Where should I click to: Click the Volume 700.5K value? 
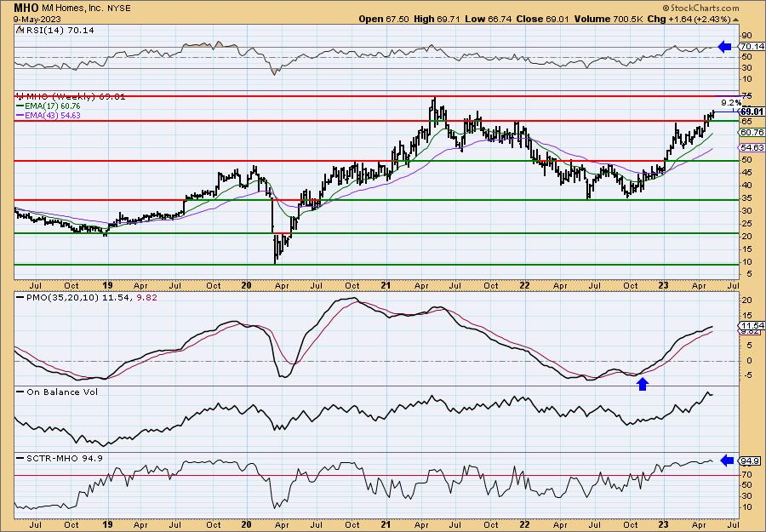609,19
